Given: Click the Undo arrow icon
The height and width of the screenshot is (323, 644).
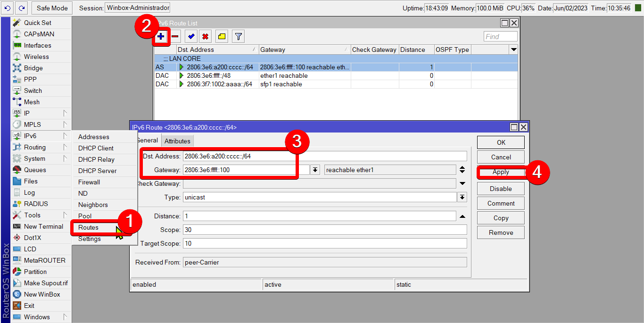Looking at the screenshot, I should click(7, 8).
